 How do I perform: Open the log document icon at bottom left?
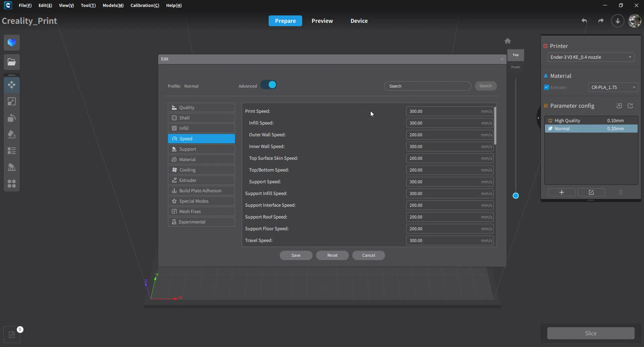[12, 335]
